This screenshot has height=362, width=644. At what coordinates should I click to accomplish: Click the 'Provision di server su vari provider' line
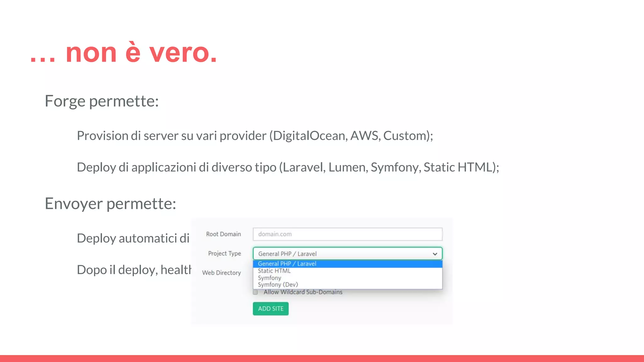(x=255, y=136)
